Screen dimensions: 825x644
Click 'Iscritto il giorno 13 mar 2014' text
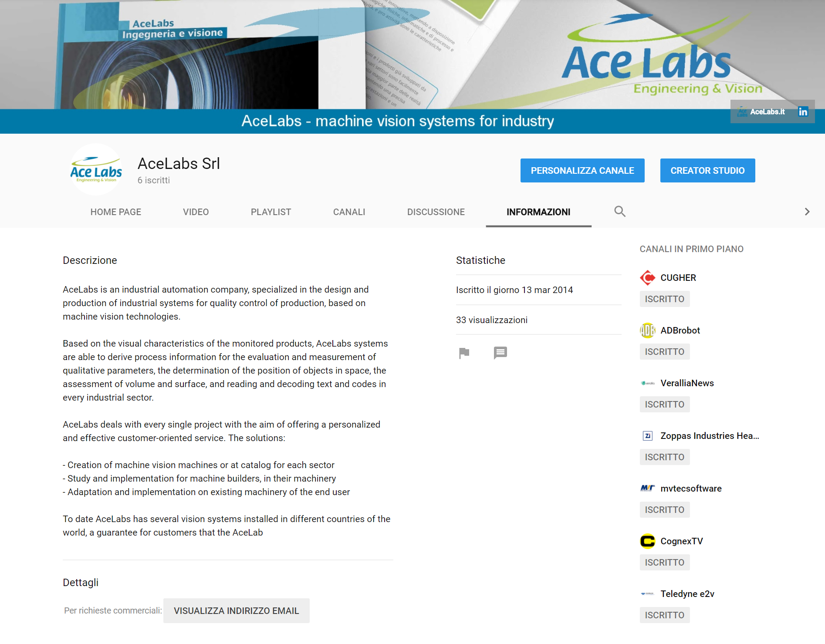click(x=514, y=290)
